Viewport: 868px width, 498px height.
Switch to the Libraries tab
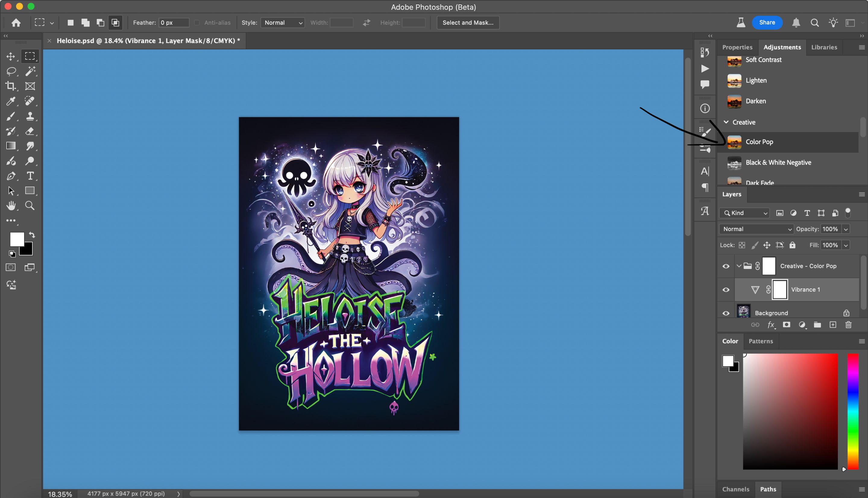pyautogui.click(x=824, y=47)
